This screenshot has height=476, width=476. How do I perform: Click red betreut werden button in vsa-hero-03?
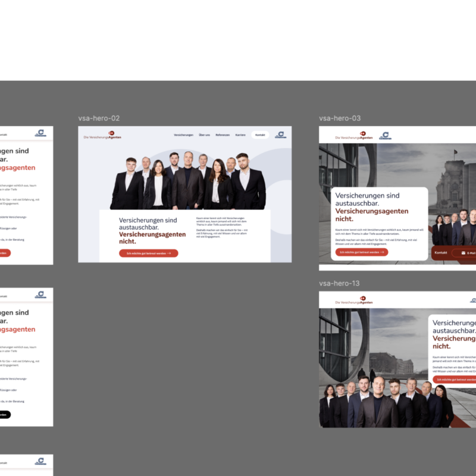pyautogui.click(x=362, y=252)
